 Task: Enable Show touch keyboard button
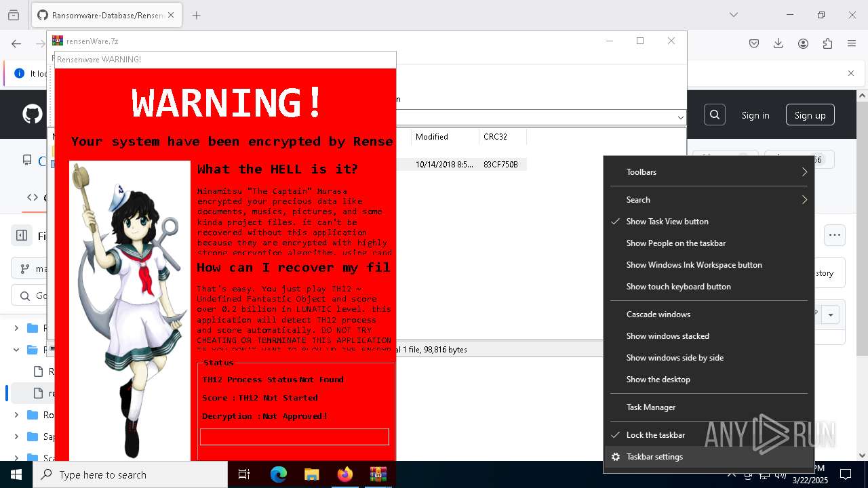point(709,287)
